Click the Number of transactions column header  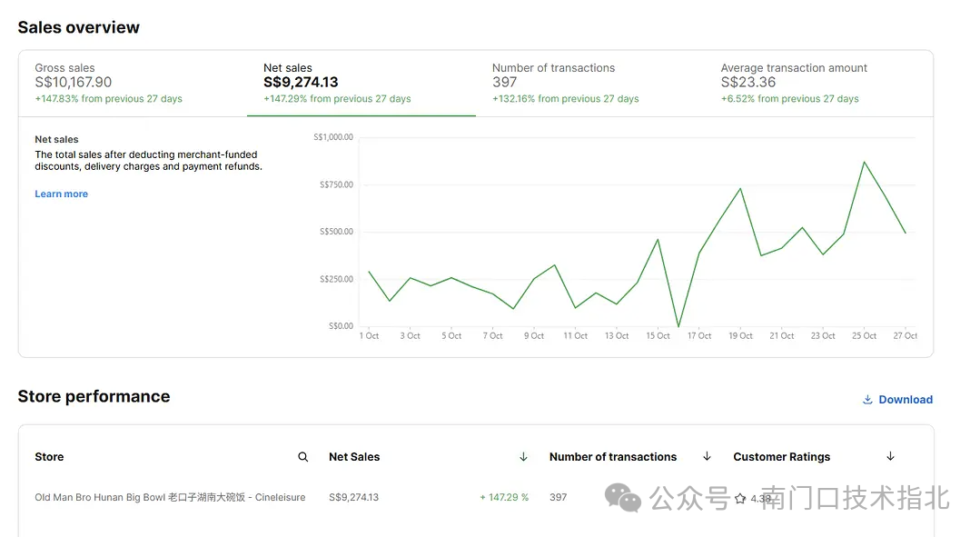[613, 457]
